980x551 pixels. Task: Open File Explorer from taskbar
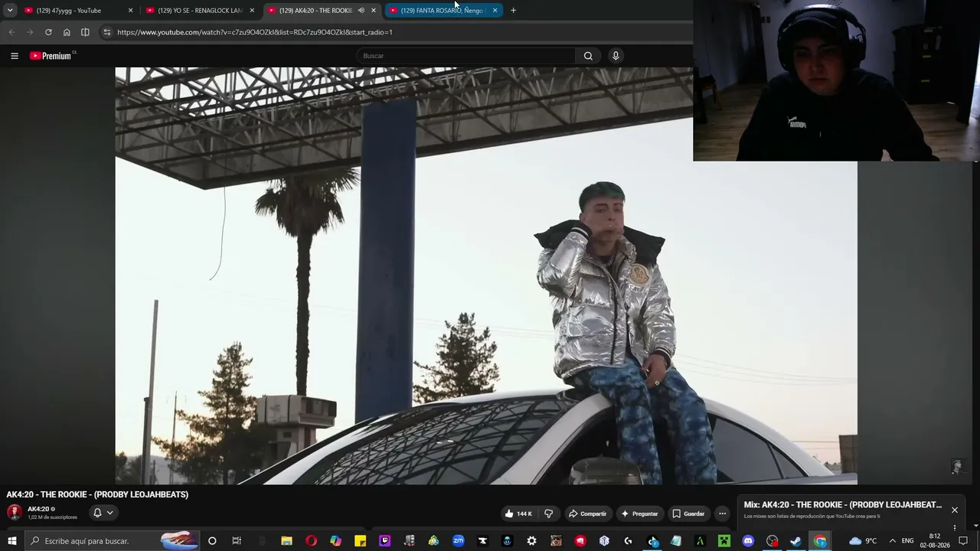tap(286, 541)
